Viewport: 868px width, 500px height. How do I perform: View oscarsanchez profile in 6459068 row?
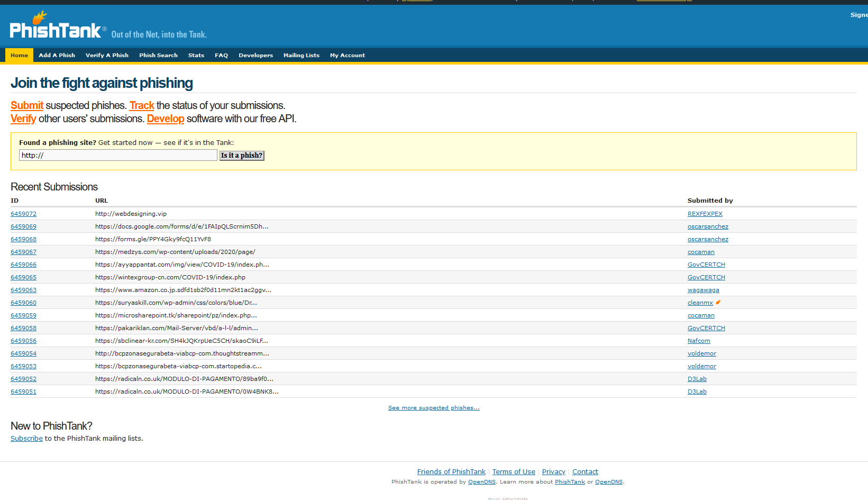coord(708,239)
